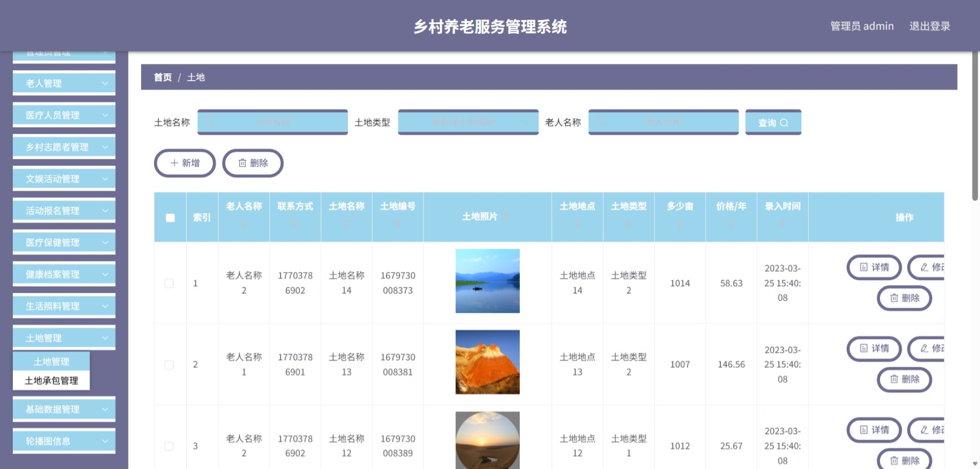Click the 1014 acreage cell
This screenshot has width=980, height=469.
click(680, 283)
